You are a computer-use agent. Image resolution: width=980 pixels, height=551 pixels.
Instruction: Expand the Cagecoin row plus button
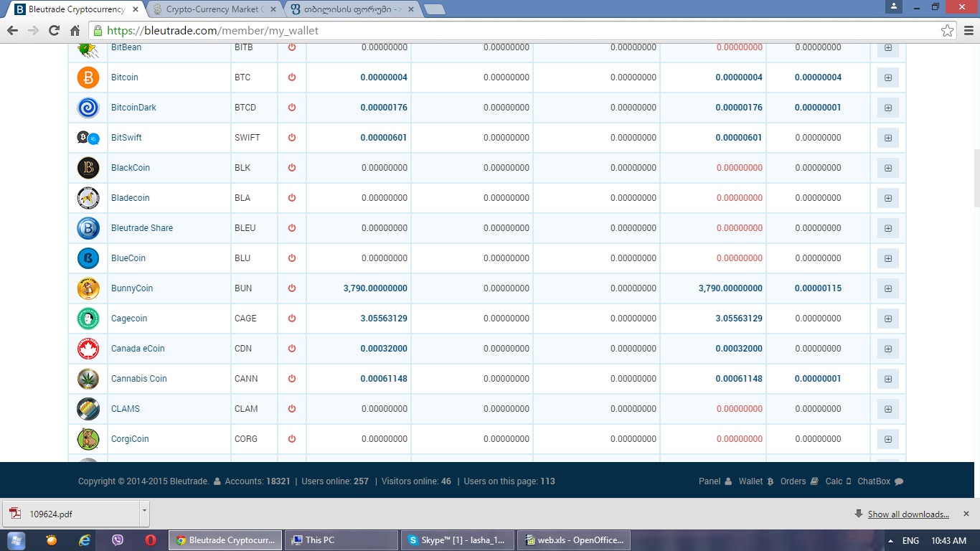pyautogui.click(x=887, y=319)
